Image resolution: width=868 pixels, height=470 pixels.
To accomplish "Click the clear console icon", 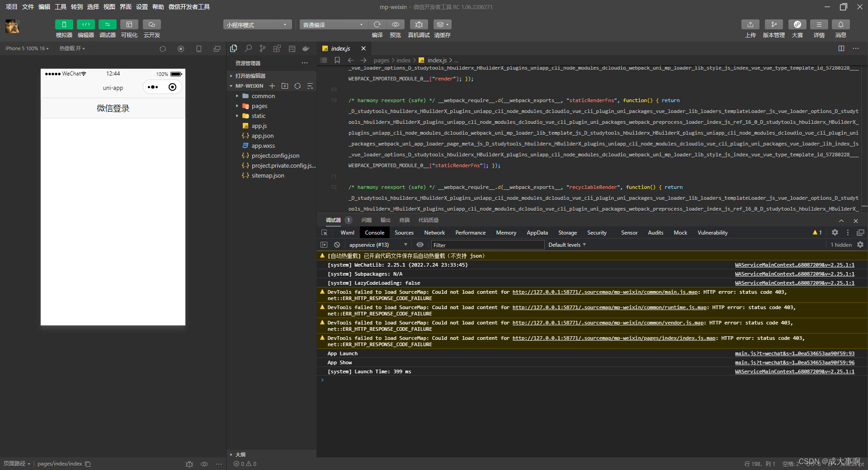I will pos(337,244).
